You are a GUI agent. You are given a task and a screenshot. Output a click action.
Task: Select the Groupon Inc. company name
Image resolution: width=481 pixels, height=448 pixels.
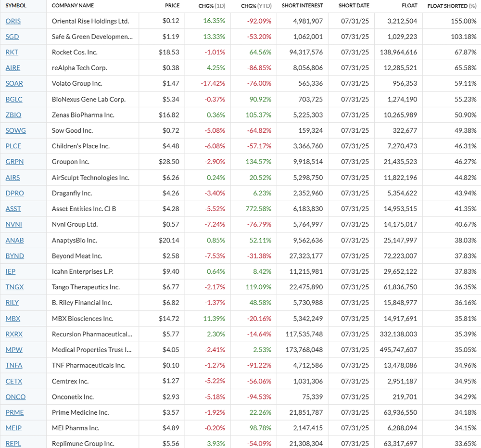tap(71, 162)
